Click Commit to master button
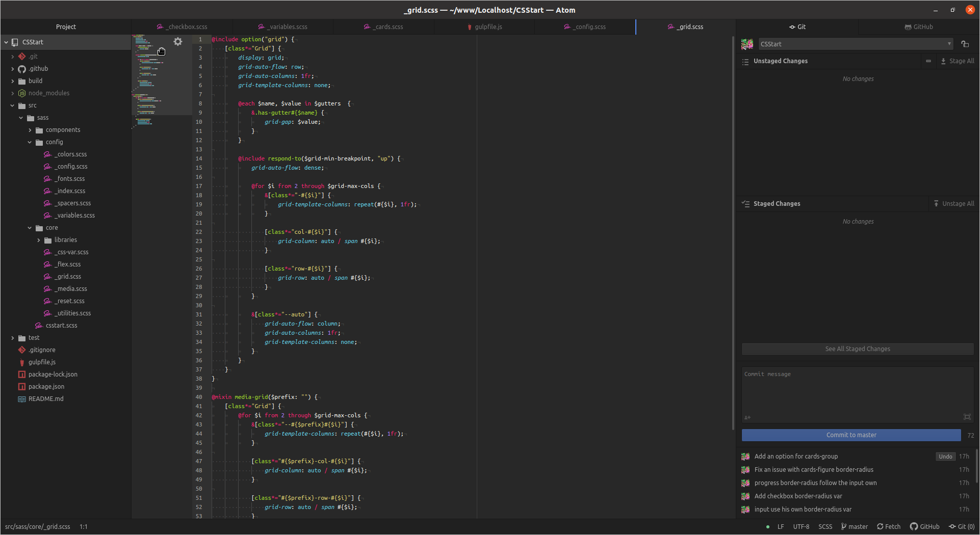This screenshot has width=980, height=535. 852,435
